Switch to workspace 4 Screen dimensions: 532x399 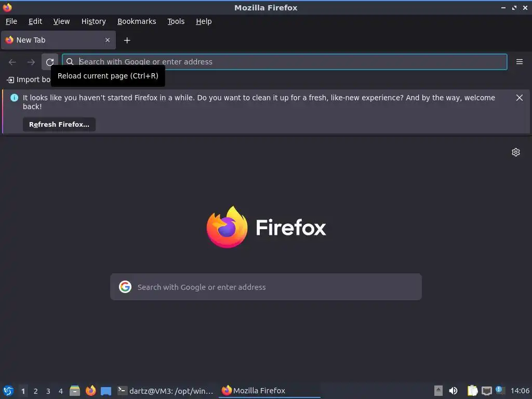(x=61, y=391)
